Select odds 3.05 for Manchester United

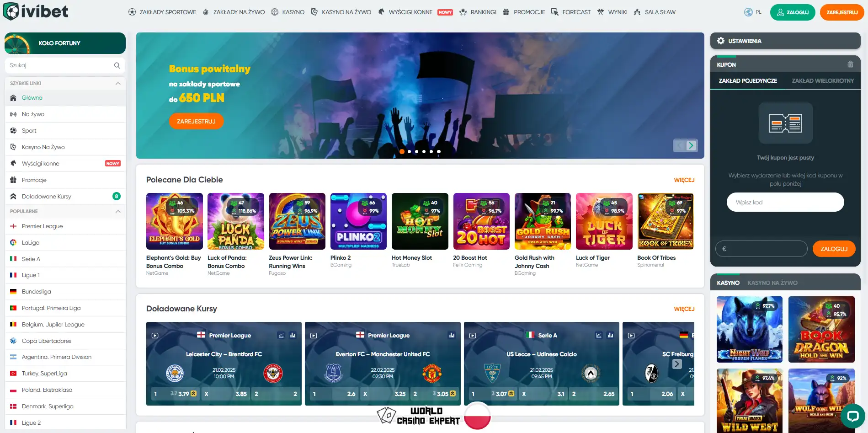click(434, 394)
